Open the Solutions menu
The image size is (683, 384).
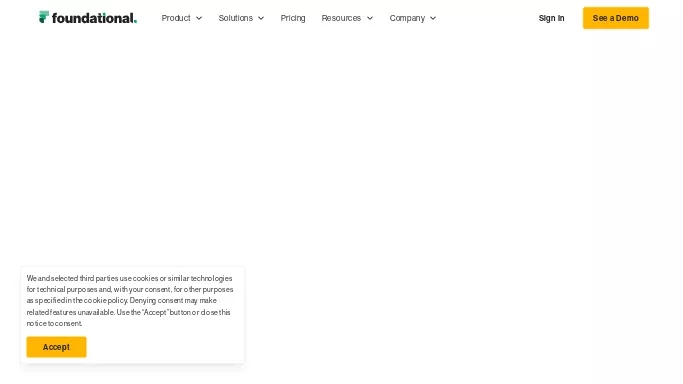point(236,18)
